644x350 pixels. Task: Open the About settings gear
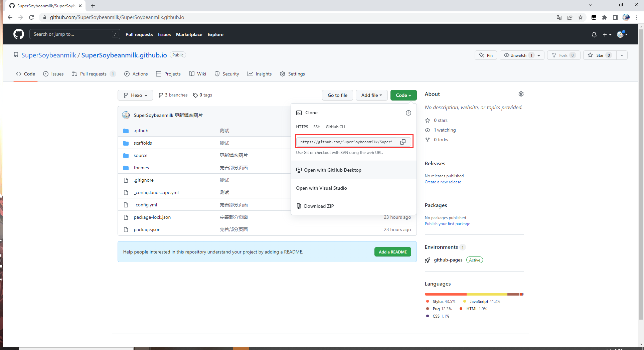click(x=521, y=94)
